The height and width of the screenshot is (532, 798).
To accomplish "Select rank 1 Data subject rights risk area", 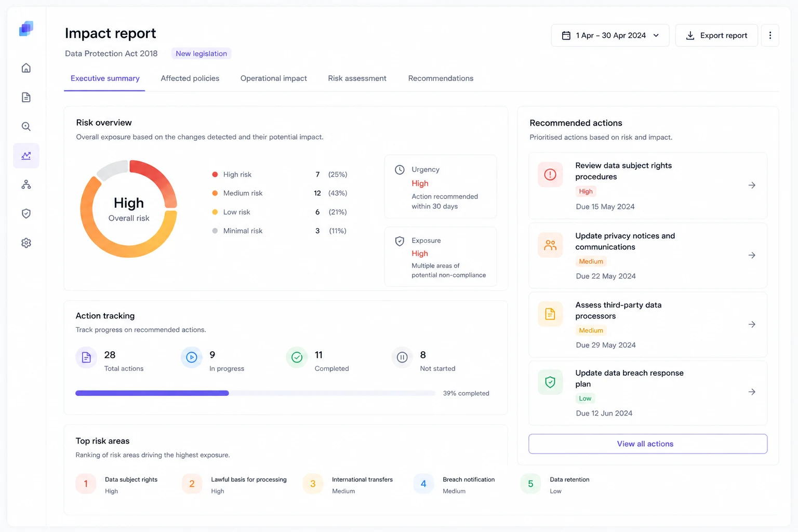I will [x=117, y=484].
